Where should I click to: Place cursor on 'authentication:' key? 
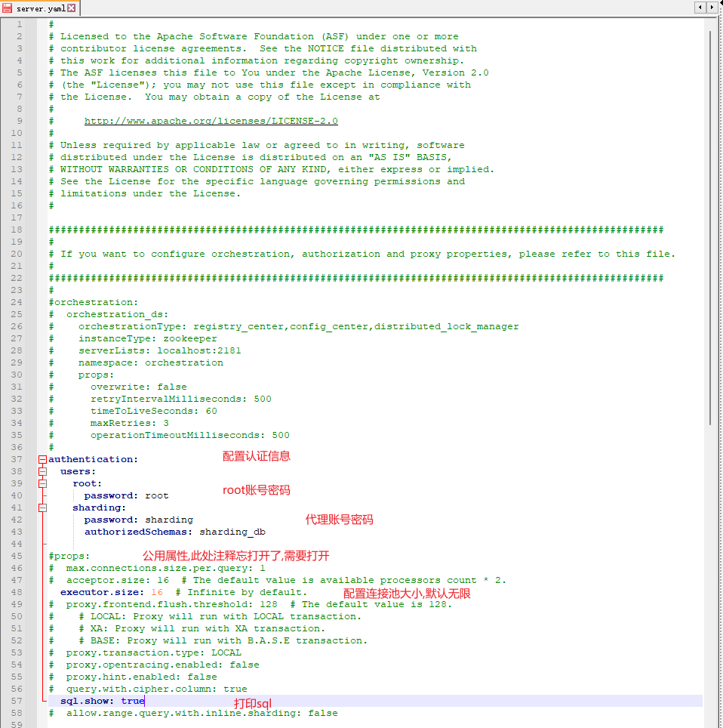(x=94, y=459)
